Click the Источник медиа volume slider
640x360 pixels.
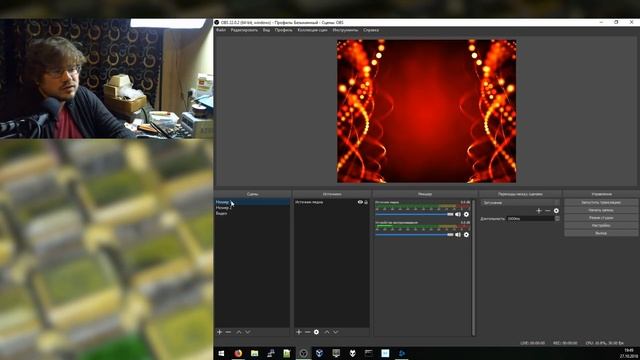pos(414,214)
